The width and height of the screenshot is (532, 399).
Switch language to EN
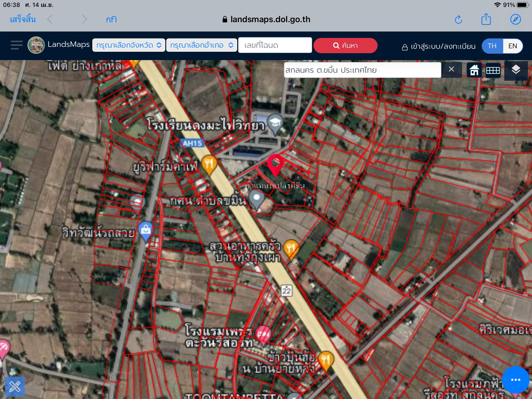tap(513, 46)
